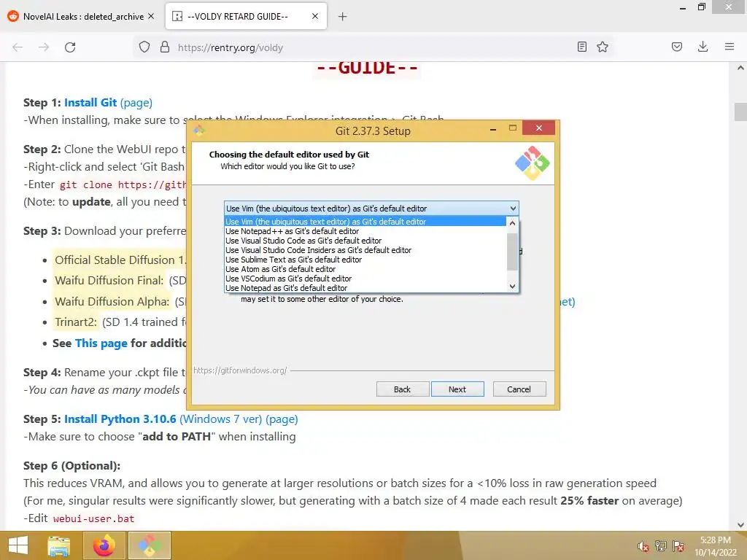747x560 pixels.
Task: Open the Save to Pocket icon
Action: [676, 47]
